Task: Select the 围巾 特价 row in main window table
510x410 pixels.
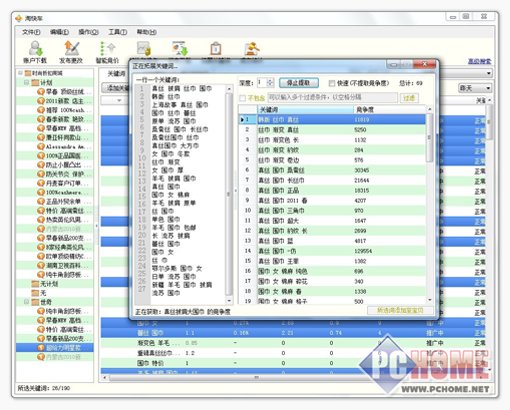Action: point(293,363)
